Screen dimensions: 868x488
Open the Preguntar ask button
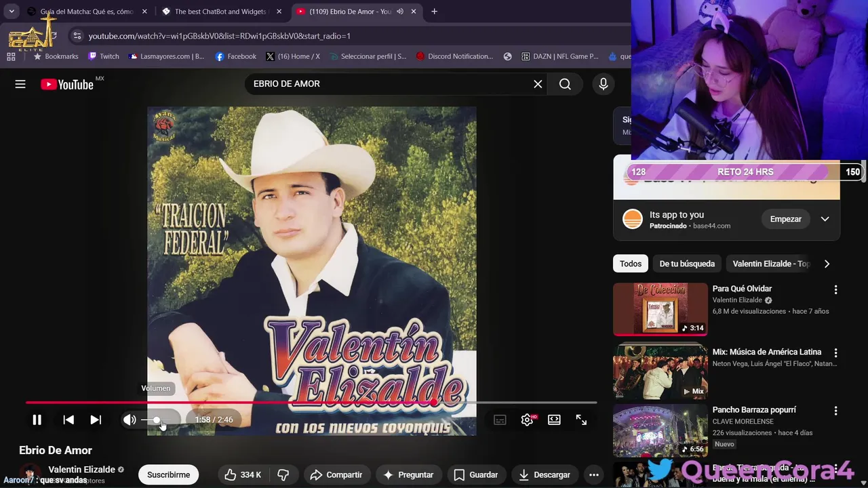coord(408,475)
